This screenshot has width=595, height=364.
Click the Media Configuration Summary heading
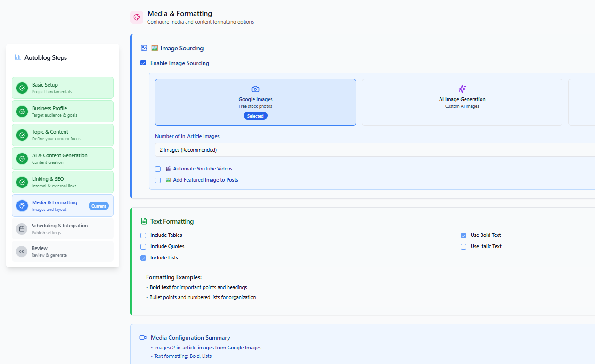(x=190, y=338)
